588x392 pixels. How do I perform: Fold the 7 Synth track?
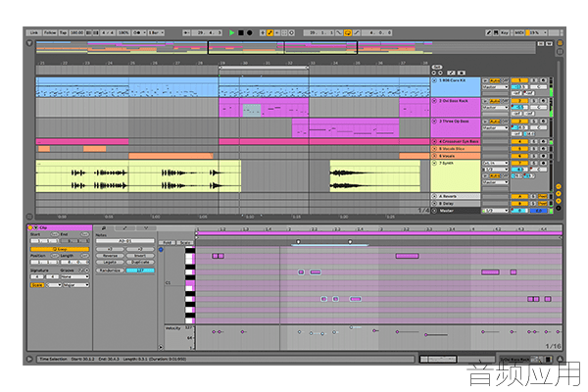coord(434,164)
